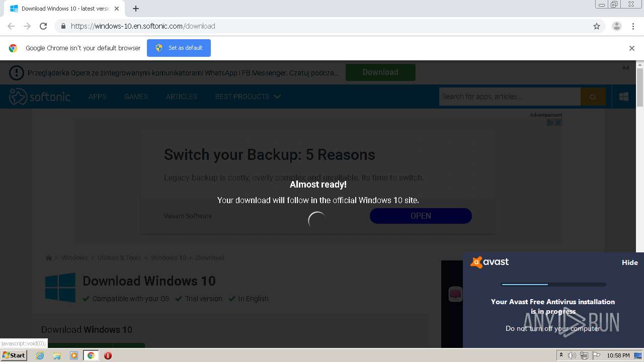The width and height of the screenshot is (644, 362).
Task: Click the AdChoices icon on the ad
Action: pos(550,123)
